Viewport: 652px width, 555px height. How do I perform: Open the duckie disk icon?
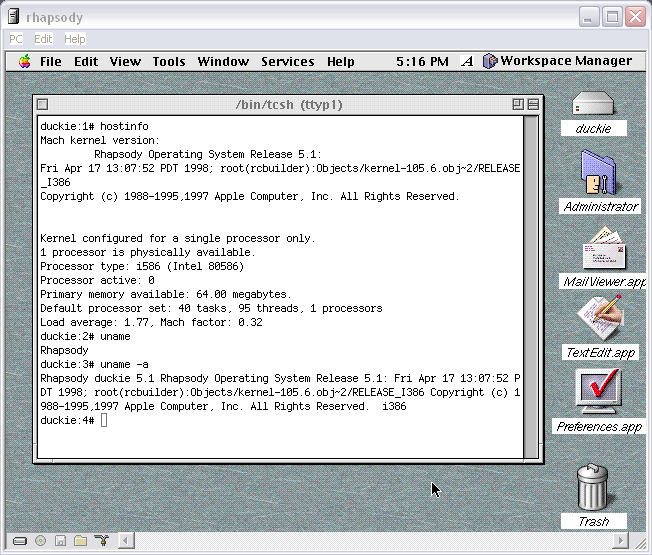coord(593,104)
